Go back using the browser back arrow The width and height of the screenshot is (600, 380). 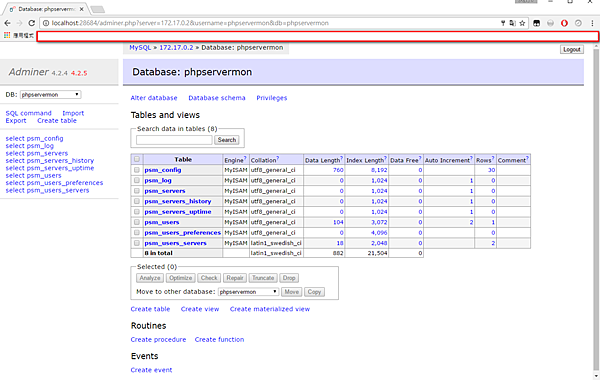[7, 23]
